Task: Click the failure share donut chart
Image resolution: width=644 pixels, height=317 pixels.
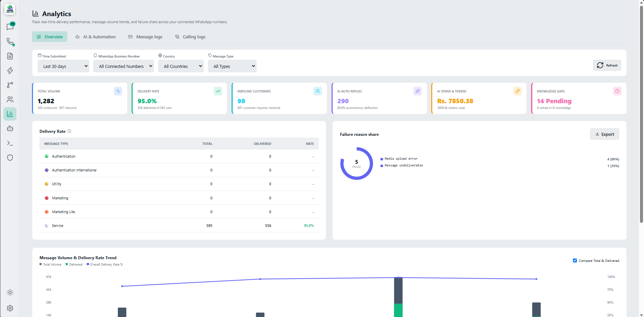Action: [357, 163]
